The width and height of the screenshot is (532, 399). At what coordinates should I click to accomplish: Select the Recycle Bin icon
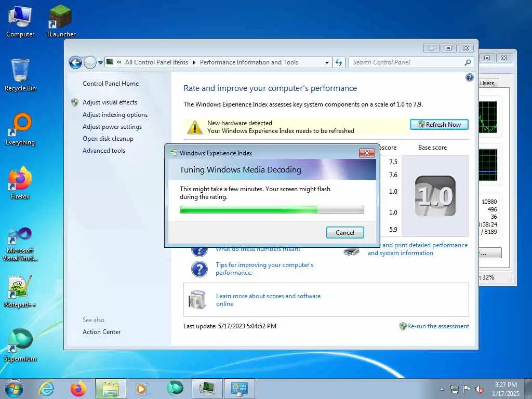coord(20,75)
